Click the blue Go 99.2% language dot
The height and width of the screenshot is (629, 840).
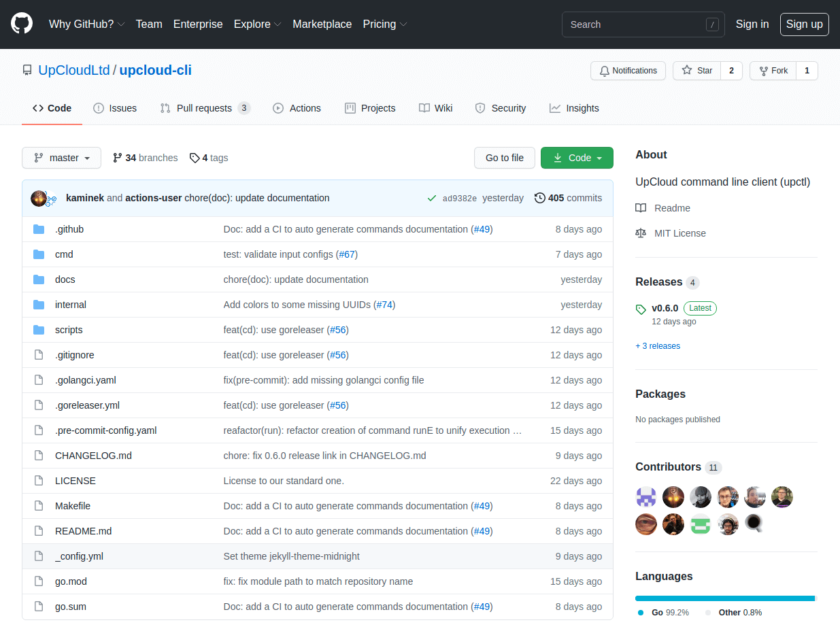tap(641, 613)
